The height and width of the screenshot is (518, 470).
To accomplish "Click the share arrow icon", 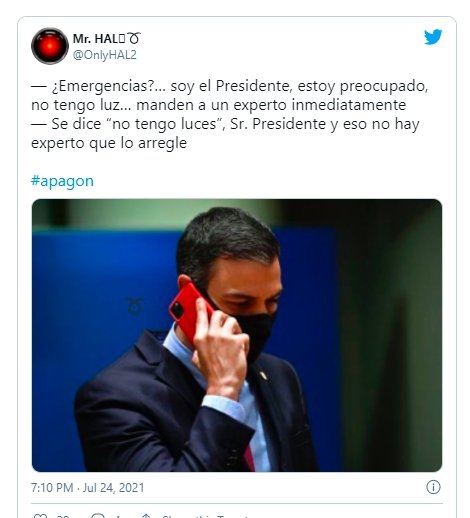I will 146,516.
